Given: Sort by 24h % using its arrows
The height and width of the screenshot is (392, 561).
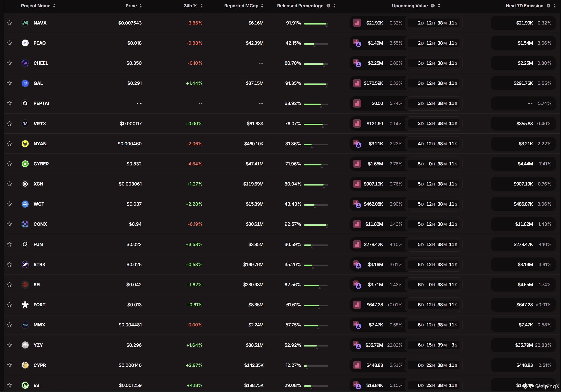Looking at the screenshot, I should tap(201, 6).
